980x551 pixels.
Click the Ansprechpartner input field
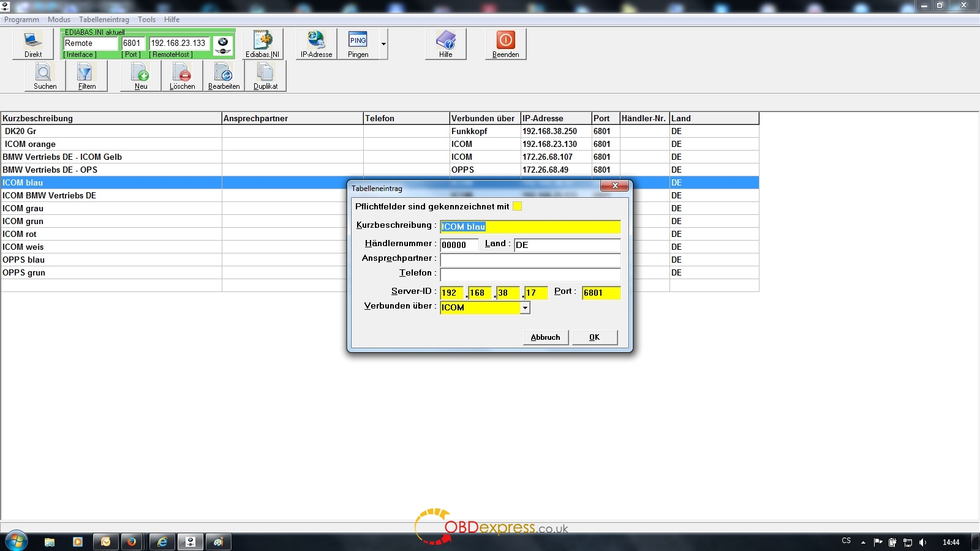[530, 259]
